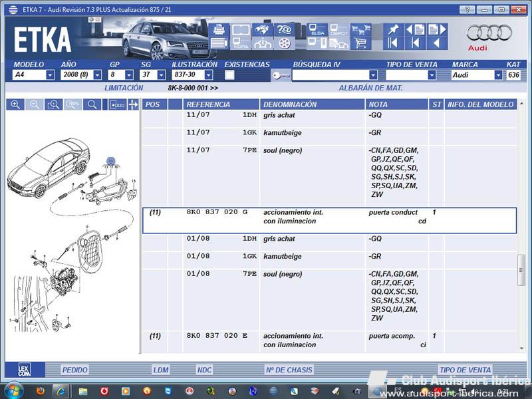Click the double-bar jump to first icon
This screenshot has width=532, height=399.
[393, 43]
